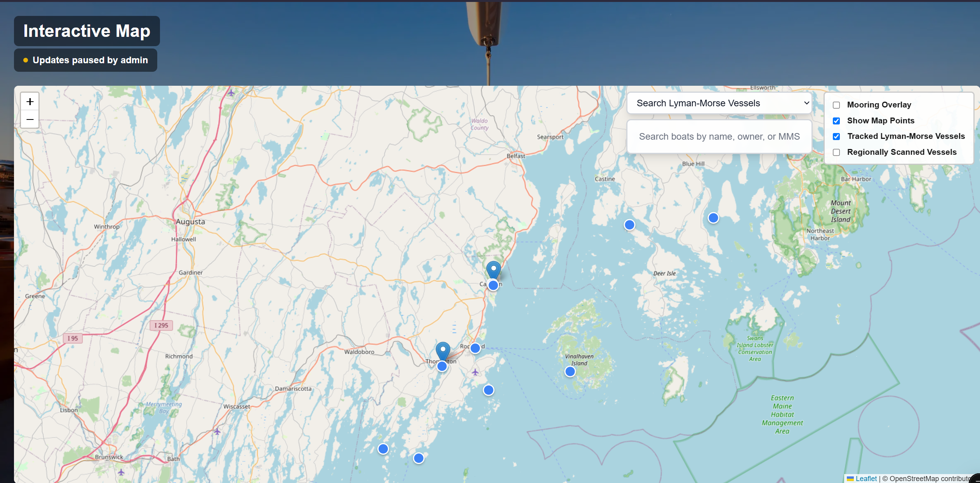
Task: Zoom in on the map
Action: (x=30, y=101)
